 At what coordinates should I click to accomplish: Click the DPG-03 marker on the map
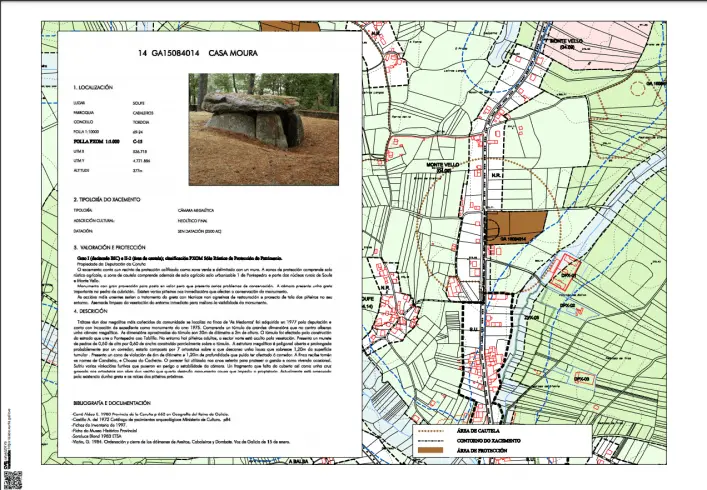[x=583, y=379]
